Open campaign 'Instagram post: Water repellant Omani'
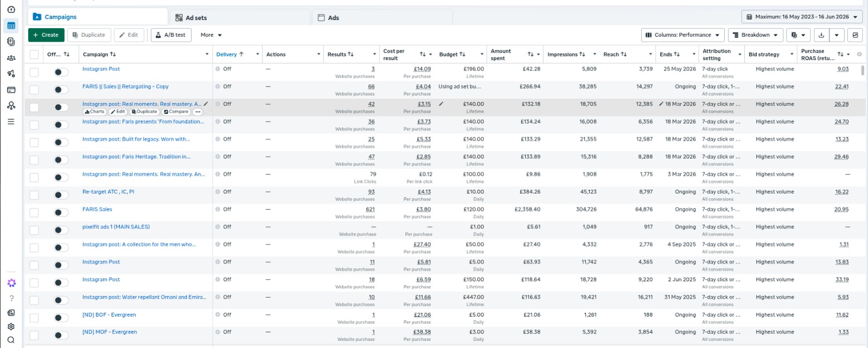Screen dimensions: 868x348 pos(144,297)
